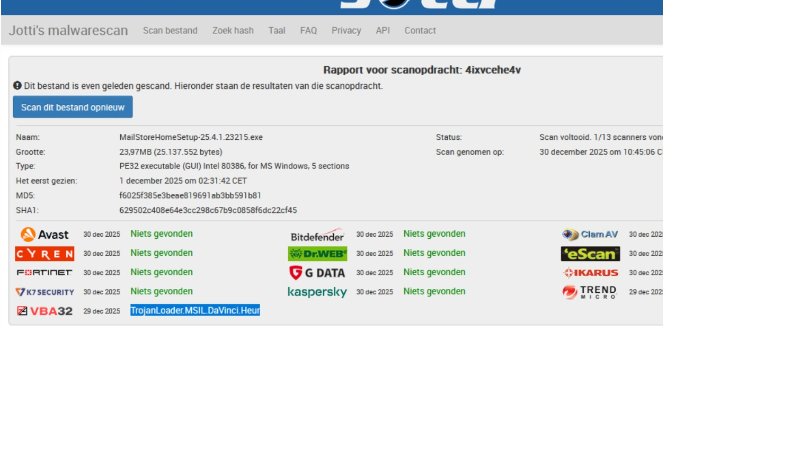The image size is (800, 459).
Task: Open the Zoek hash page
Action: 233,31
